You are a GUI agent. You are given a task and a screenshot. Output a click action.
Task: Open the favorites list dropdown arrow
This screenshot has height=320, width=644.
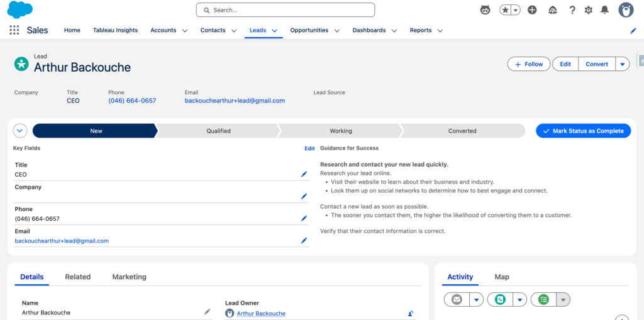[516, 10]
